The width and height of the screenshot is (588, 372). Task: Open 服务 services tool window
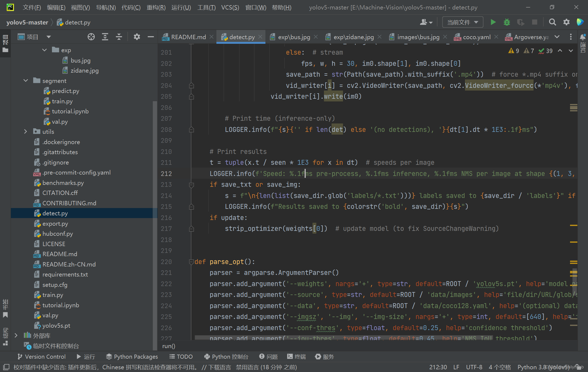[324, 356]
